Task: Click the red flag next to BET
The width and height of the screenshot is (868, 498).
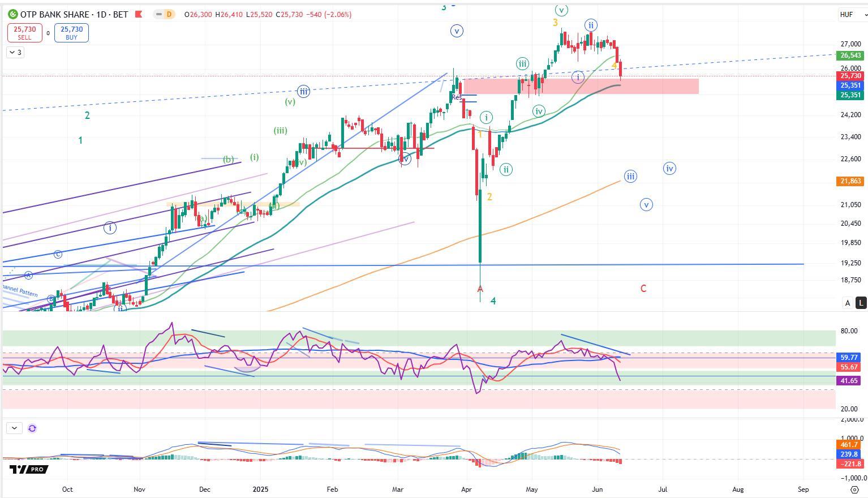Action: pos(139,14)
